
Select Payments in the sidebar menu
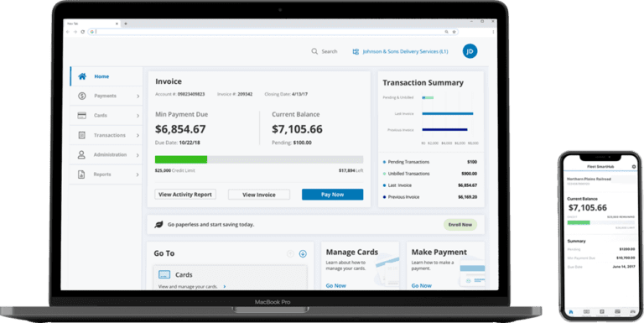106,96
